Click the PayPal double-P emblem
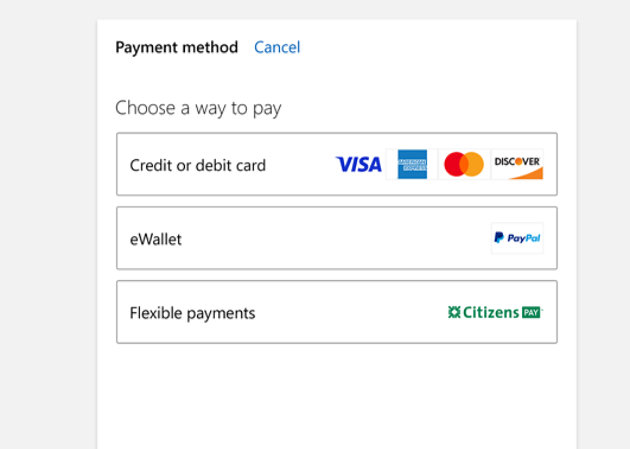630x449 pixels. coord(499,238)
